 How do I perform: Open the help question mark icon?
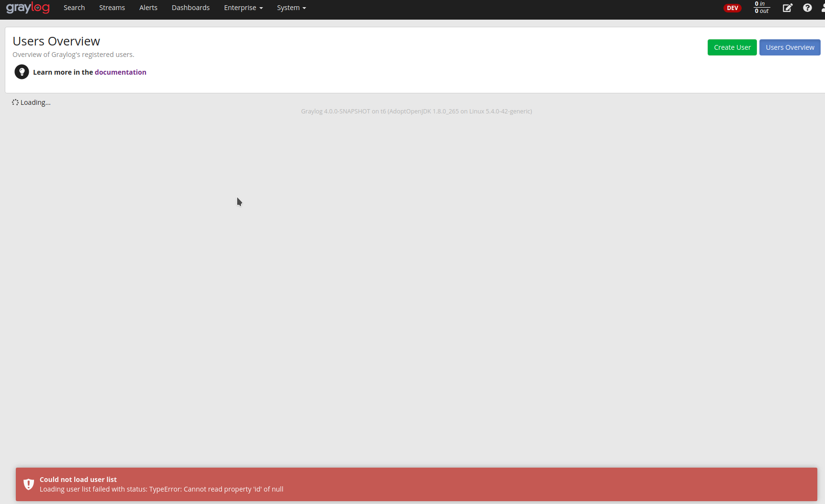[x=807, y=8]
